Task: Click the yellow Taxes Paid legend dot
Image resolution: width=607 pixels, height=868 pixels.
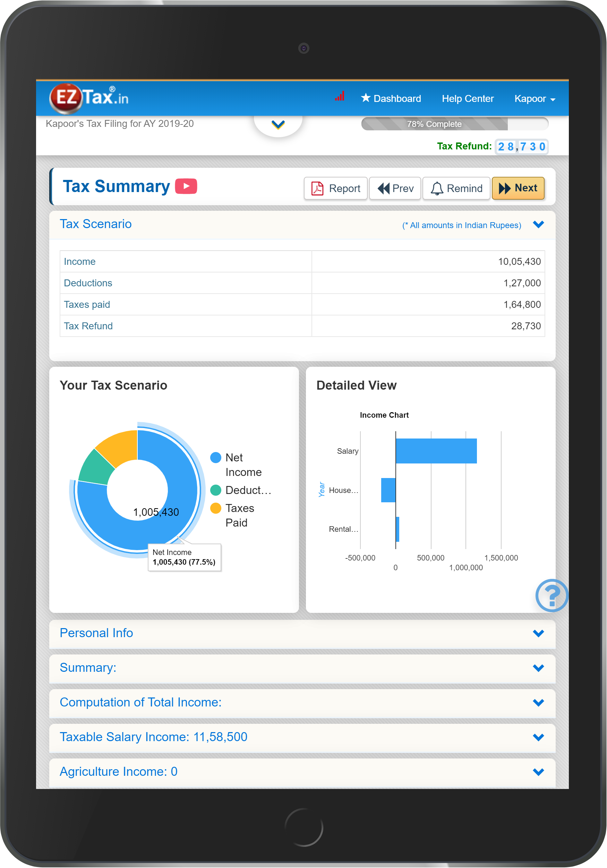Action: (x=215, y=508)
